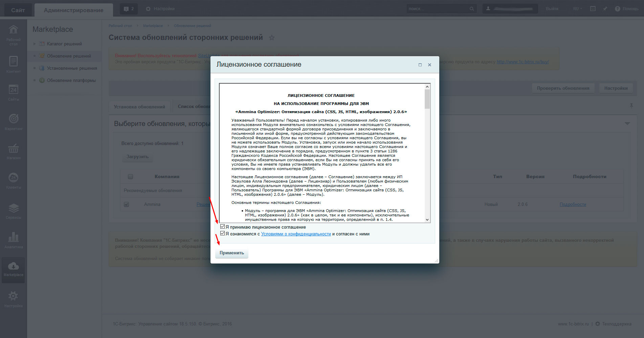Open the Клиенты sidebar section
Screen dimensions: 644x338
pyautogui.click(x=14, y=181)
